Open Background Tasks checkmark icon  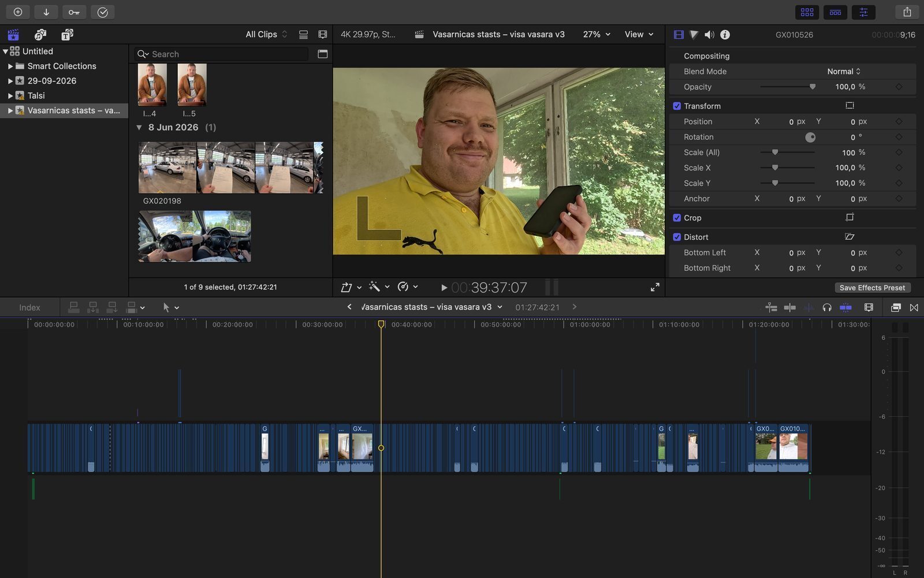pyautogui.click(x=102, y=12)
